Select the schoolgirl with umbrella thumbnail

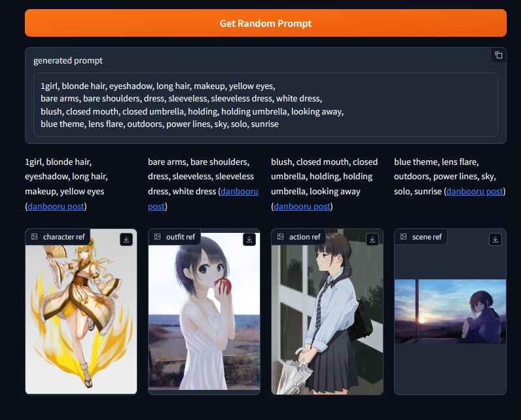[x=327, y=311]
